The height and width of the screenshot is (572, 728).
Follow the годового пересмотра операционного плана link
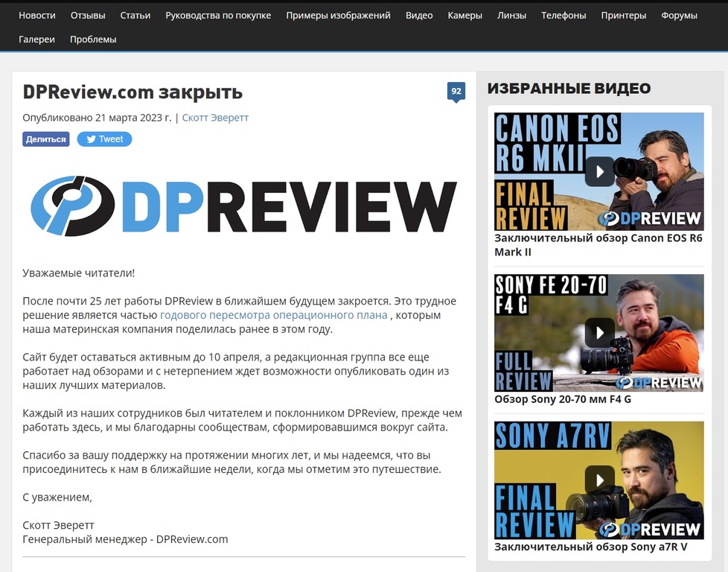click(x=273, y=315)
